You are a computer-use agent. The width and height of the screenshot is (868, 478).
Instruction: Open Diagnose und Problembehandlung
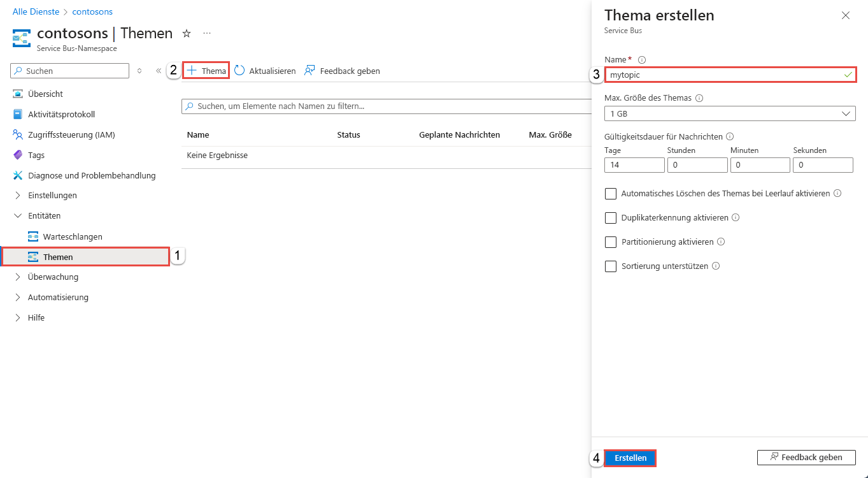pos(85,175)
